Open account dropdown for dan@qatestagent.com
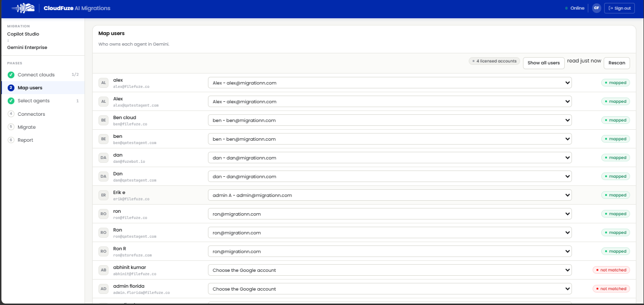The width and height of the screenshot is (644, 305). click(x=390, y=176)
